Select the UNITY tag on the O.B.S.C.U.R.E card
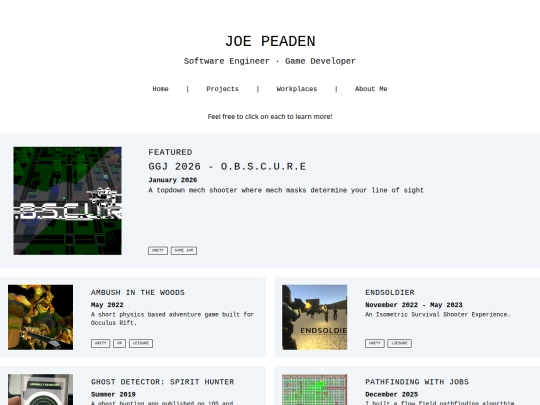Viewport: 540px width, 405px height. pyautogui.click(x=158, y=251)
